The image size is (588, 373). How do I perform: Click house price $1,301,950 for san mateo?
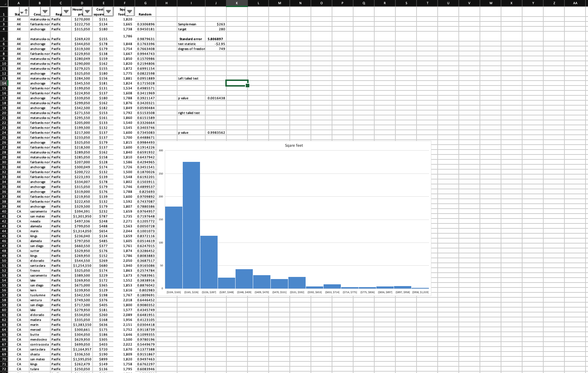coord(82,216)
